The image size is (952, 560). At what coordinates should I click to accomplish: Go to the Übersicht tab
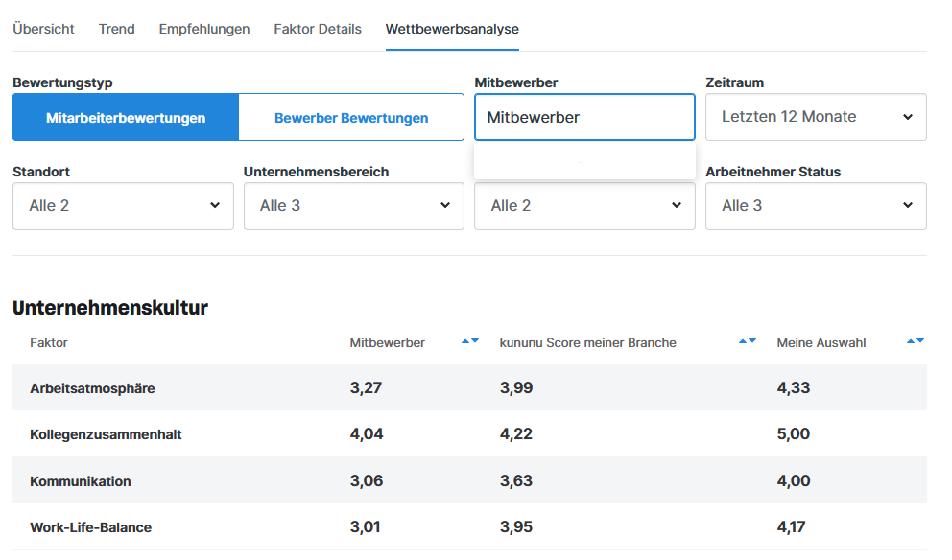(x=43, y=29)
